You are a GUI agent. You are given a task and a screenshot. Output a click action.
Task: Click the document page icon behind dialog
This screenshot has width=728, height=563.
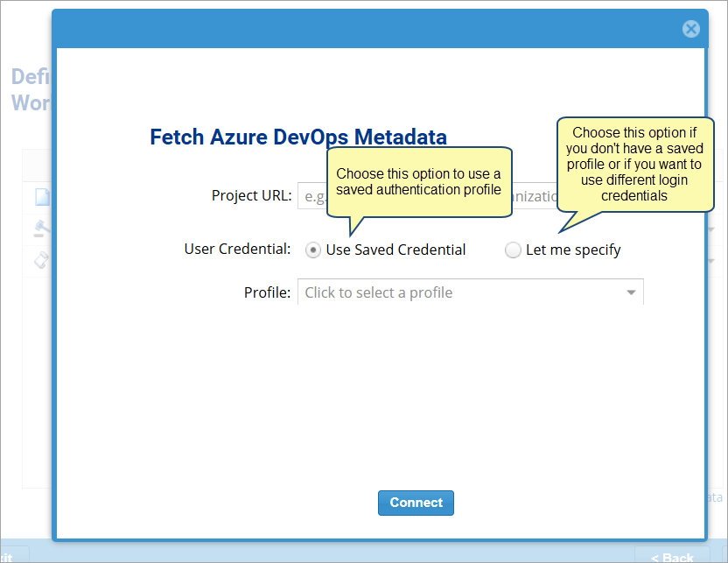[x=42, y=197]
